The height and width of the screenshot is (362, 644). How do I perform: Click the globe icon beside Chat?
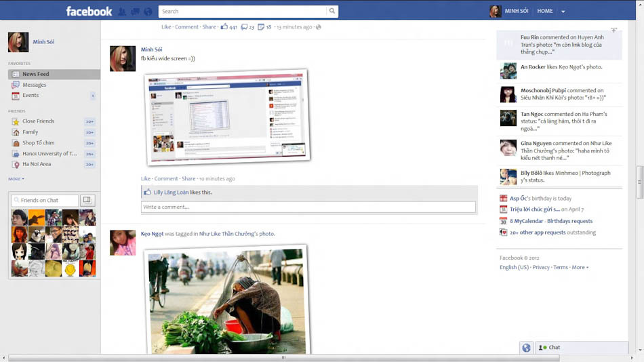point(526,348)
